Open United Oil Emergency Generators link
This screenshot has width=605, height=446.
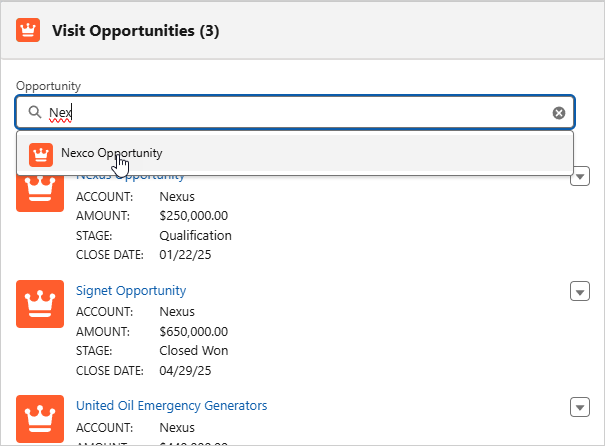pos(171,405)
